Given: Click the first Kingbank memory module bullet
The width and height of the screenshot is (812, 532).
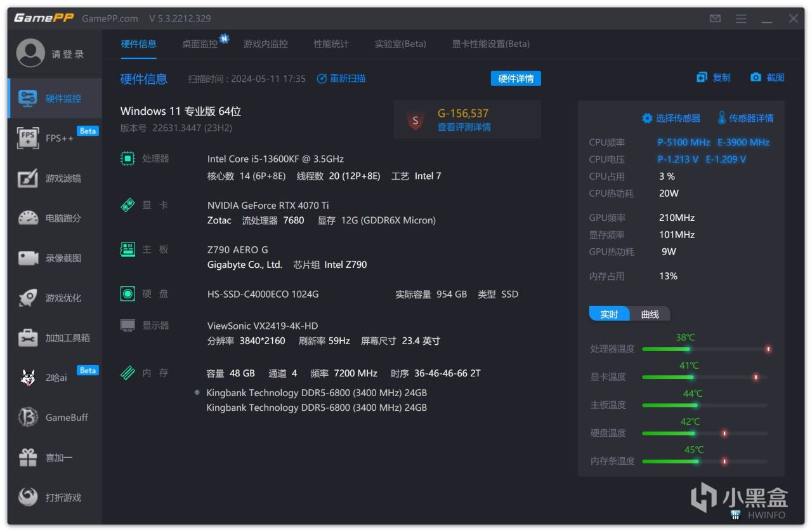Looking at the screenshot, I should click(197, 392).
